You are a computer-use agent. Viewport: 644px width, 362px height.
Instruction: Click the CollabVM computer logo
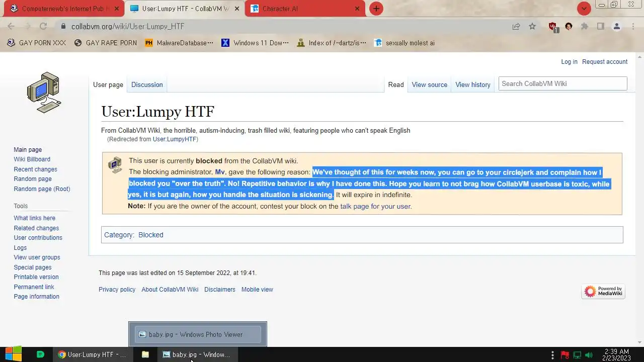coord(44,93)
